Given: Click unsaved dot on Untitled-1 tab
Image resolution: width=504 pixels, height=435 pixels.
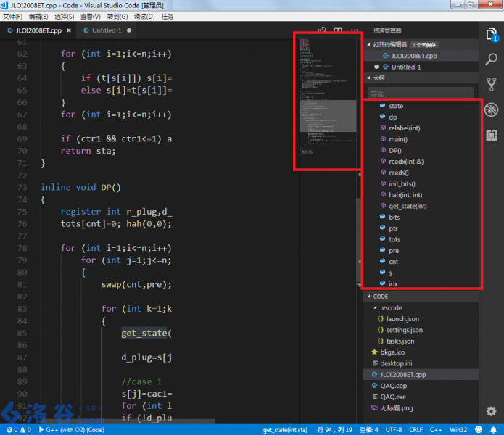Looking at the screenshot, I should click(129, 30).
